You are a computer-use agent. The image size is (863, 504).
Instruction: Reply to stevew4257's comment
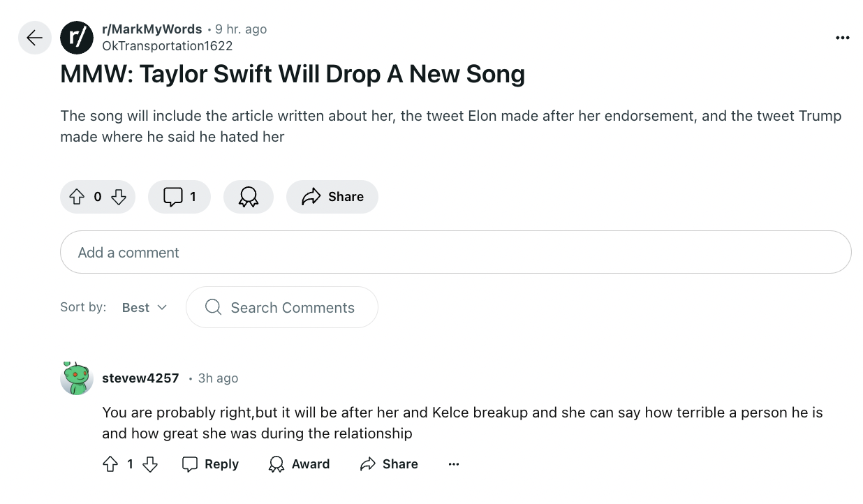[210, 464]
